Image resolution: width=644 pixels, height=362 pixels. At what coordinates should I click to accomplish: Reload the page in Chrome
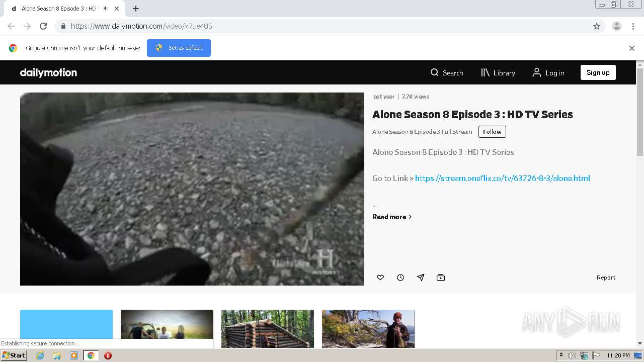[43, 26]
